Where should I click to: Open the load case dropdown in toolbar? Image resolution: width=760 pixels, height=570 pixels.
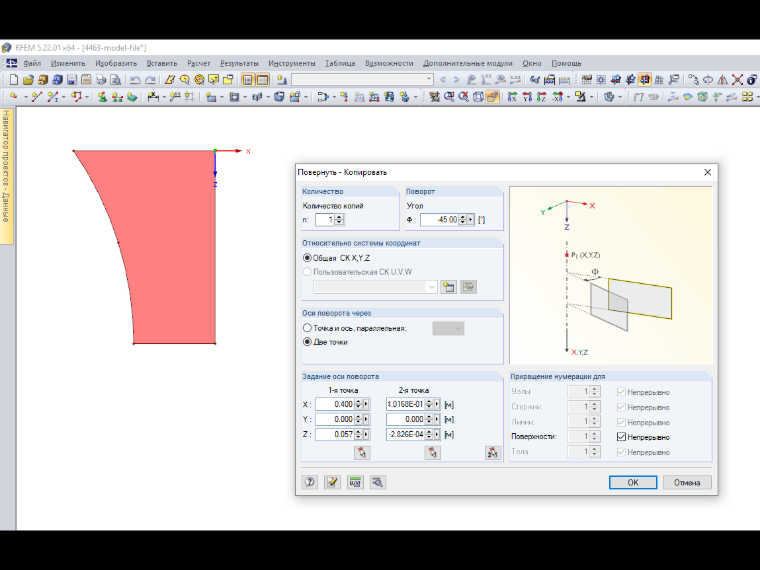(x=429, y=79)
